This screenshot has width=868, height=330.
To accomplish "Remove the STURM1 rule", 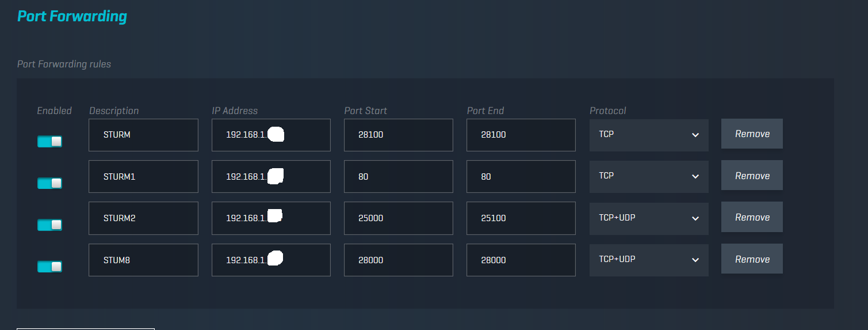I will click(x=752, y=176).
